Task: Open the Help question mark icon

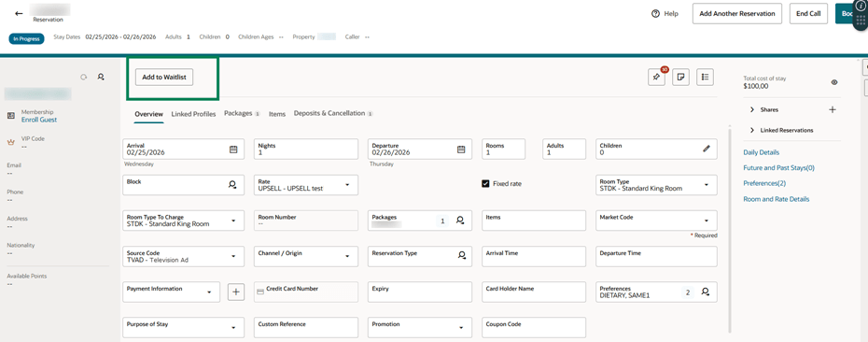Action: point(655,14)
